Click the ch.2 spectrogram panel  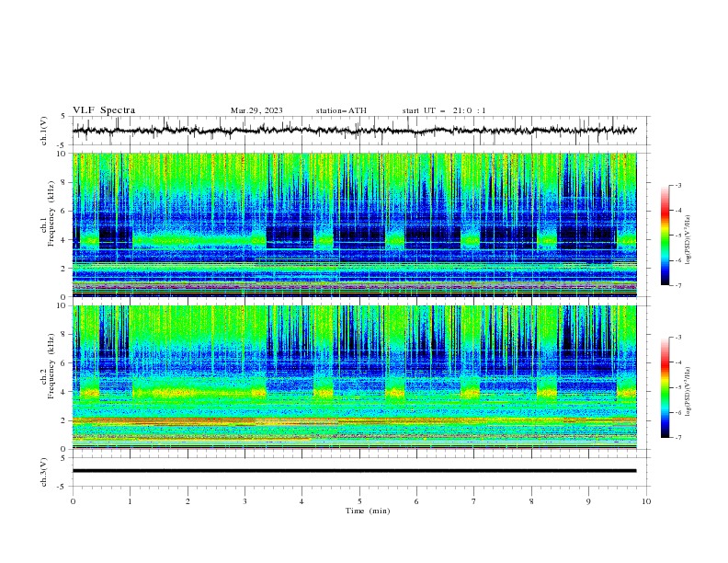pos(354,377)
